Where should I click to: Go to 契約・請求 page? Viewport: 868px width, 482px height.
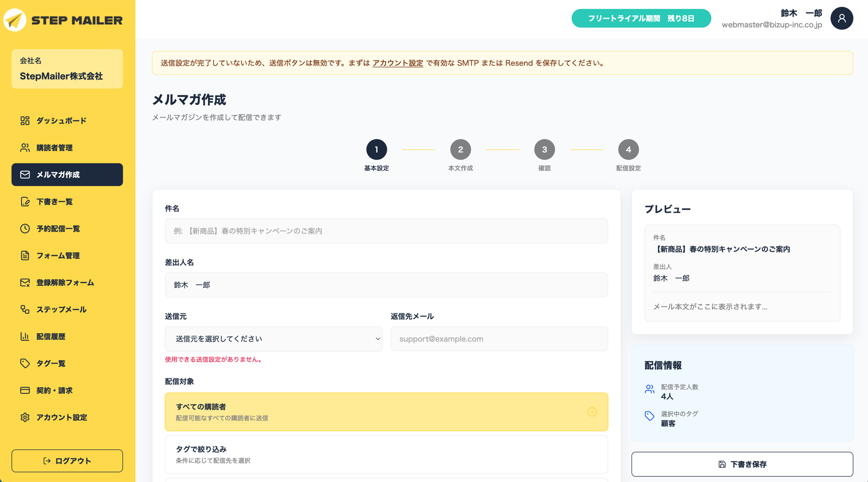pyautogui.click(x=67, y=391)
